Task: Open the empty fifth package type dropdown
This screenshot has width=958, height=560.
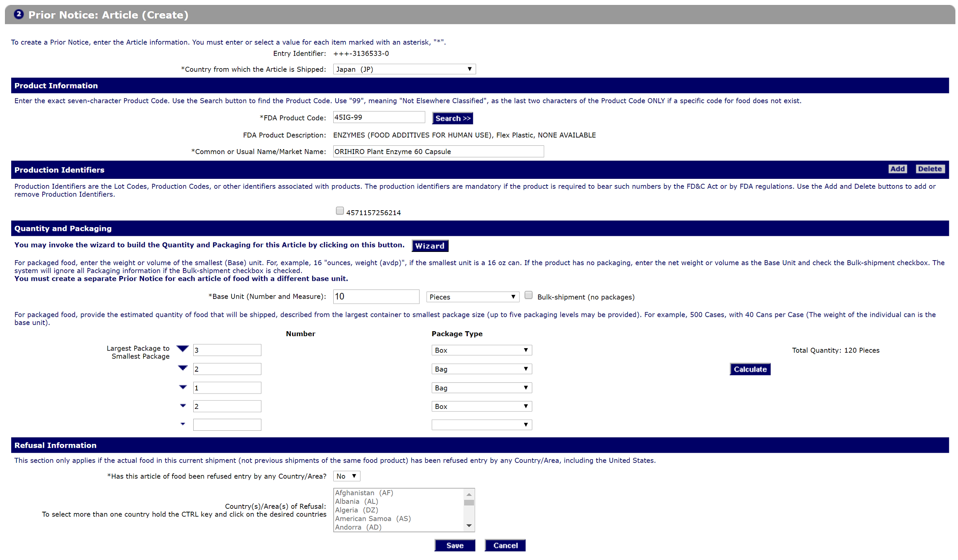Action: coord(481,425)
